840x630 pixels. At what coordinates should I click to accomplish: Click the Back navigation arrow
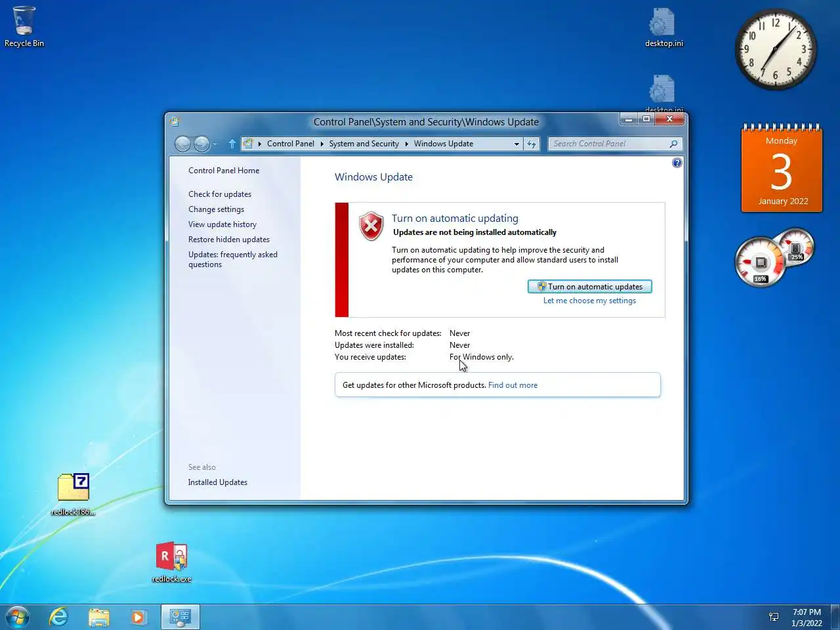click(x=183, y=144)
